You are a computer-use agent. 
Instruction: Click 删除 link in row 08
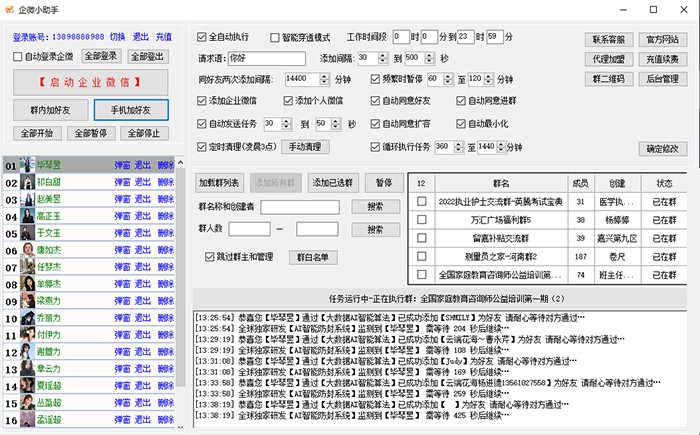[166, 284]
